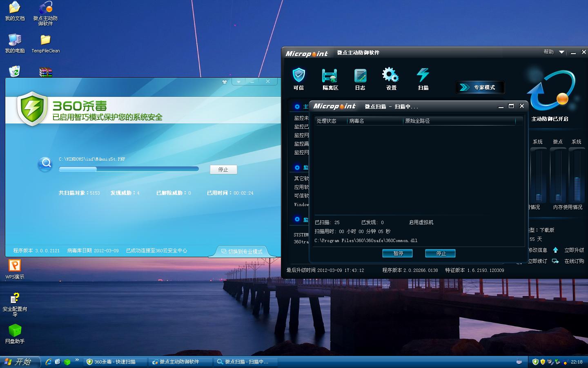Viewport: 588px width, 368px height.
Task: Open the 日志 log icon in Micropoint
Action: tap(360, 79)
